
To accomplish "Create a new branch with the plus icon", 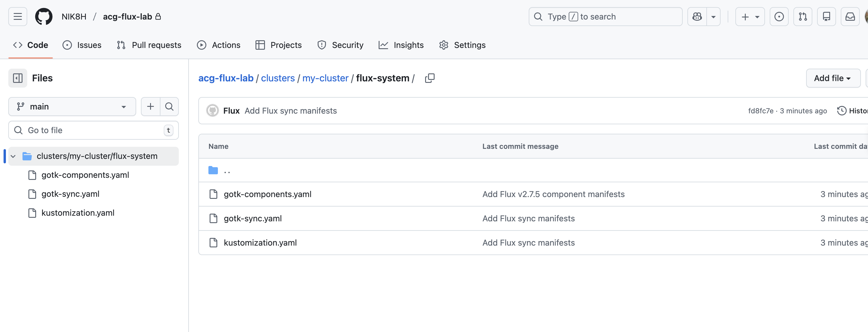I will [x=150, y=107].
